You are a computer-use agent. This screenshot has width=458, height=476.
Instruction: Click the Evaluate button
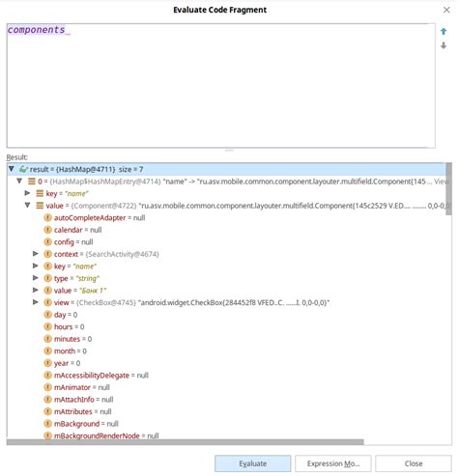(x=253, y=463)
